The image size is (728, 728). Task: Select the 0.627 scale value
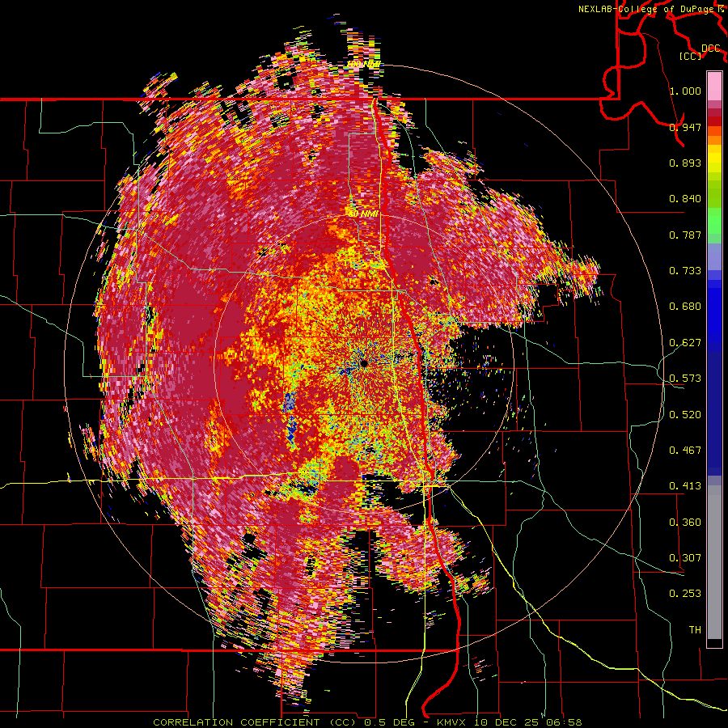click(685, 343)
